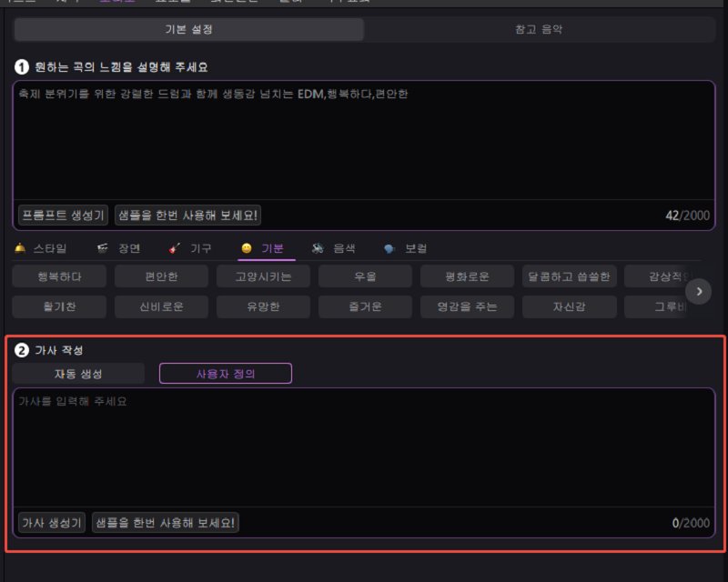
Task: Select the 장면 category tab
Action: pyautogui.click(x=119, y=248)
